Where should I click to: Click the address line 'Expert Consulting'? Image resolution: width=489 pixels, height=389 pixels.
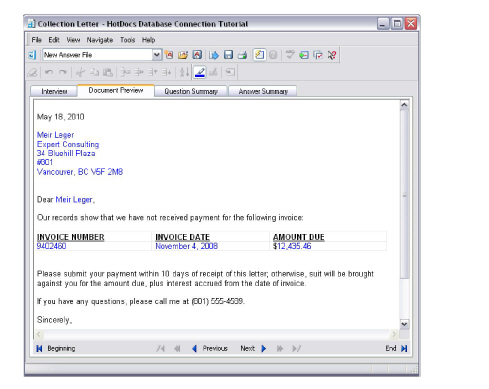pos(68,144)
